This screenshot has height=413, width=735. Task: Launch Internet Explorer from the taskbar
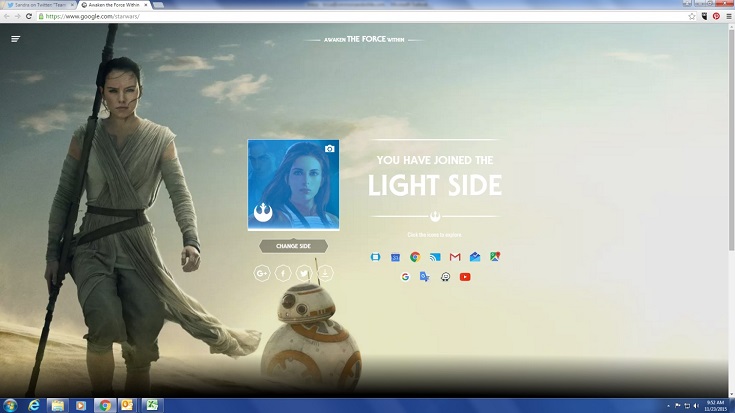(34, 405)
